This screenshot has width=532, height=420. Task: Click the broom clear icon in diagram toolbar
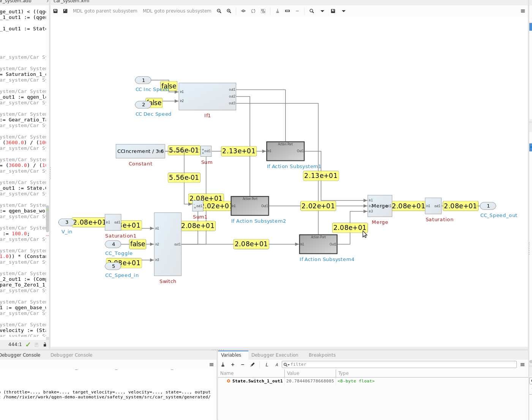[x=278, y=11]
